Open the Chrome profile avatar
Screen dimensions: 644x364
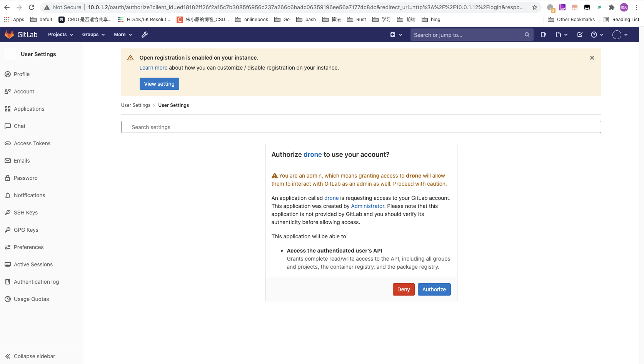pyautogui.click(x=624, y=7)
